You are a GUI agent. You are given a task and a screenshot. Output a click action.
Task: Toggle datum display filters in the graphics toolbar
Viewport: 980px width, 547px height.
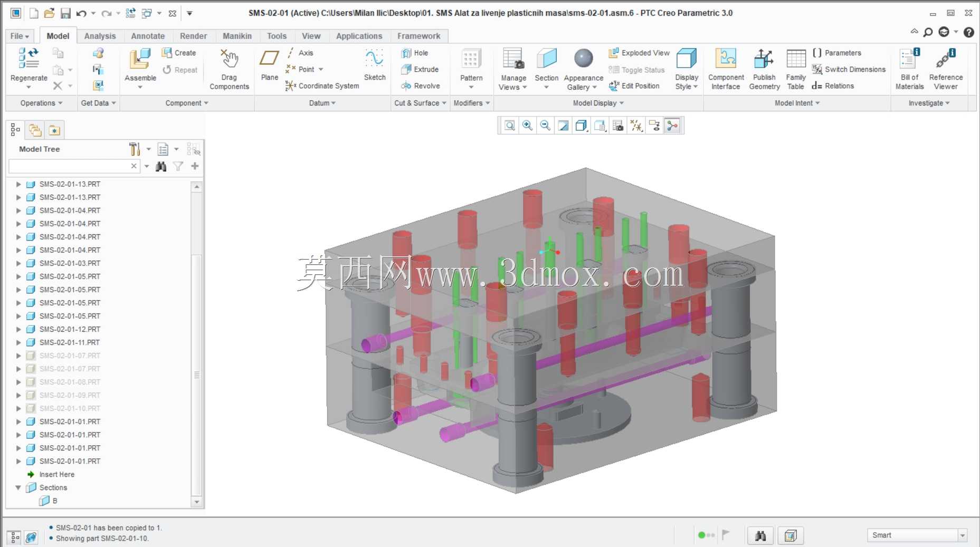point(636,126)
